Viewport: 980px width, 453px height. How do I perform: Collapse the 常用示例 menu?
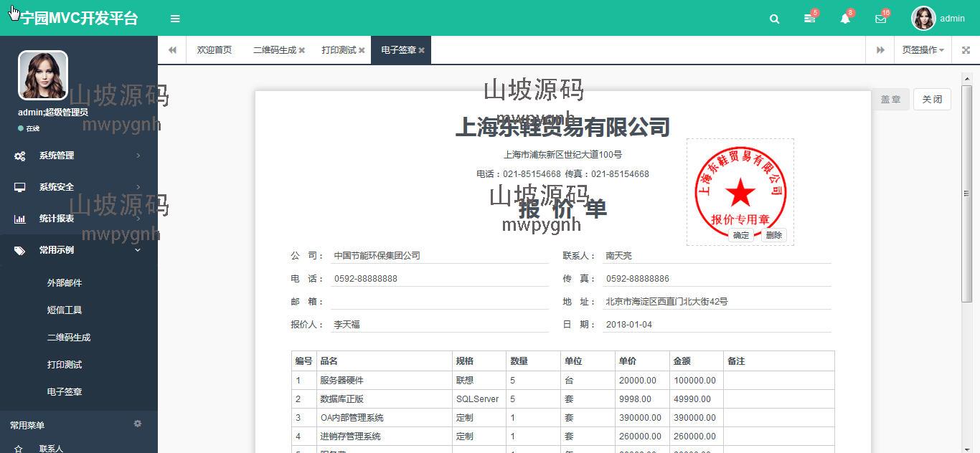(79, 250)
